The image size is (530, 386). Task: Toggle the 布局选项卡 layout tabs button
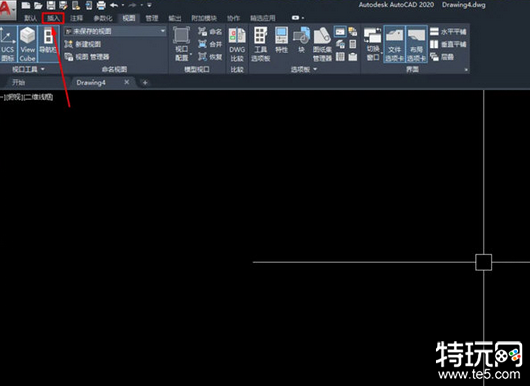tap(416, 44)
